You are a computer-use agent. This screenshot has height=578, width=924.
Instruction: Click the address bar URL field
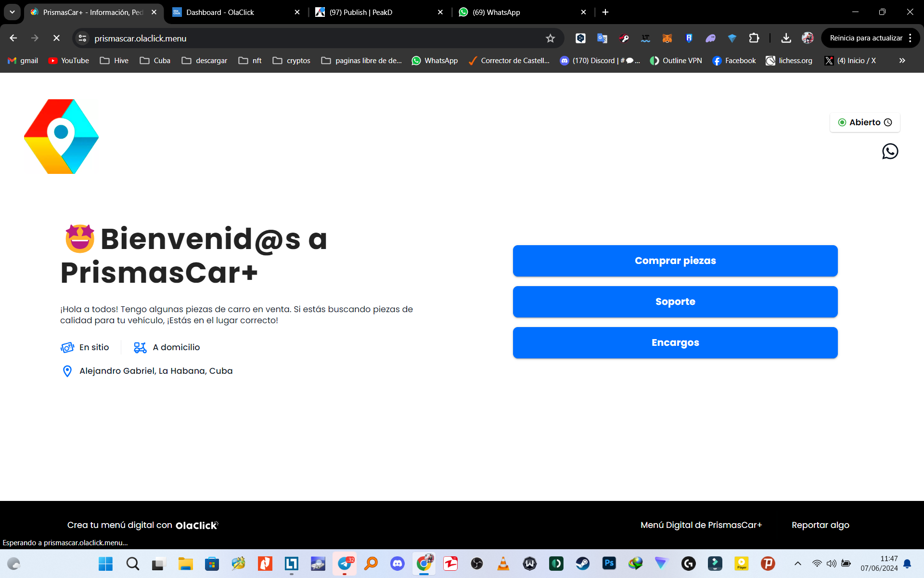coord(318,38)
